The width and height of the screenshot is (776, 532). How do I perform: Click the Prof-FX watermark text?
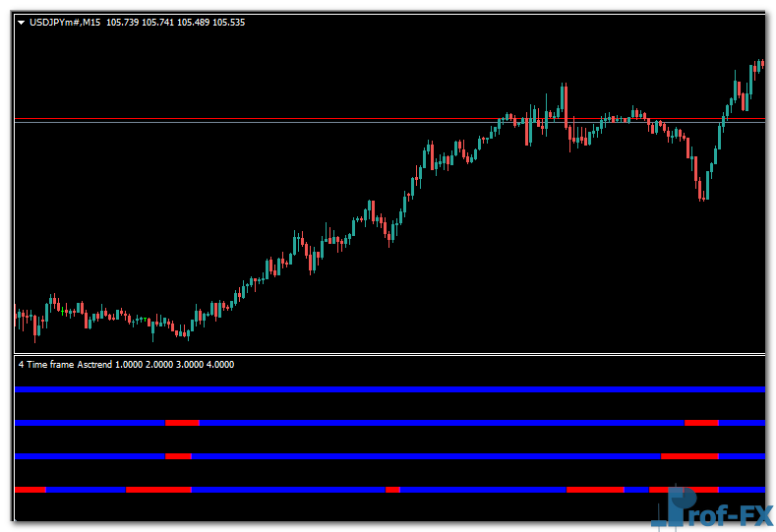(x=730, y=513)
